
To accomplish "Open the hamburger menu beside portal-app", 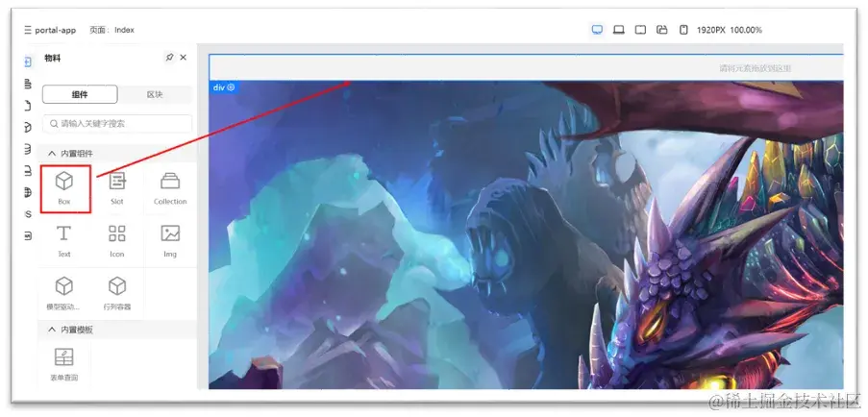I will point(28,30).
